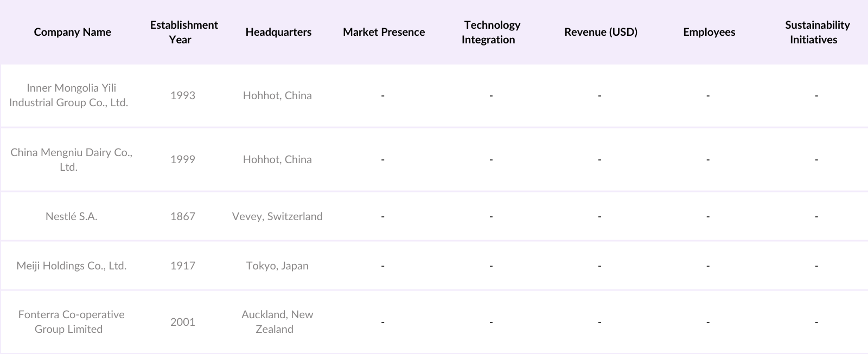Click the Sustainability Initiatives column header

(816, 32)
